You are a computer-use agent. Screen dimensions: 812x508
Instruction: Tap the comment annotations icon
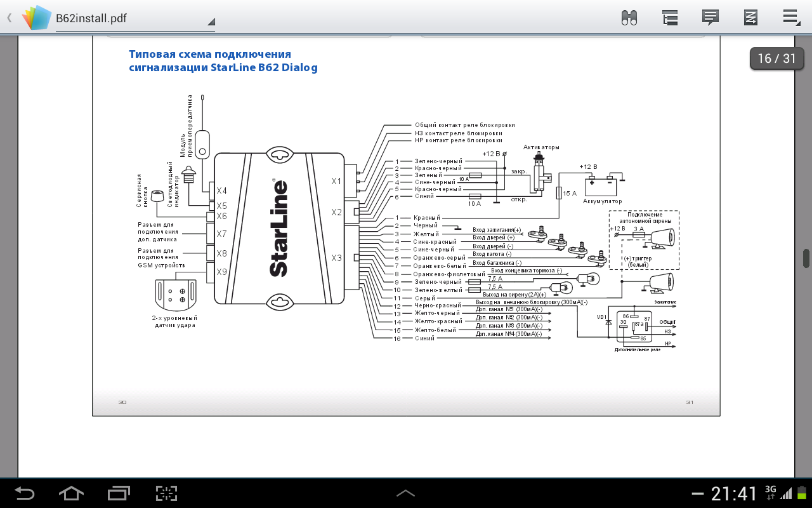tap(710, 18)
